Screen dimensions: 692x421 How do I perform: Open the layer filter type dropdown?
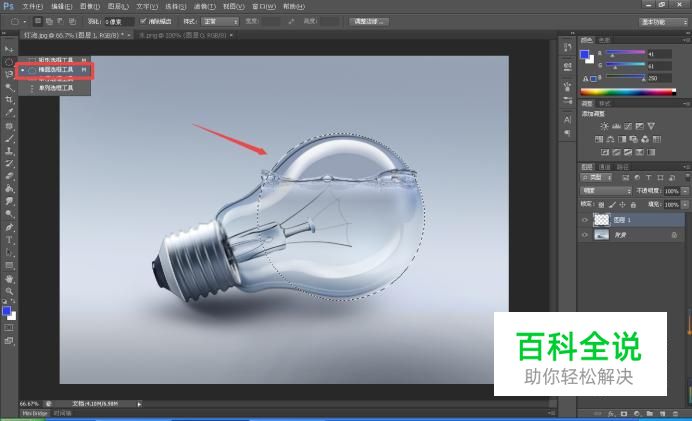click(597, 177)
